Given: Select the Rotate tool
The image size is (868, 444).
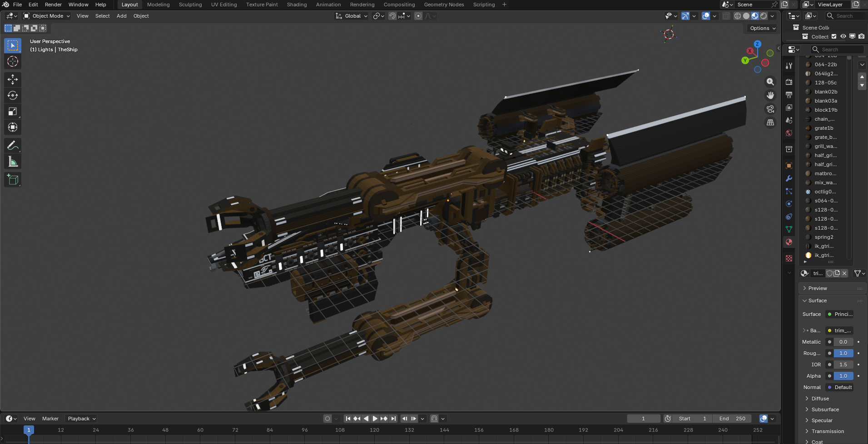Looking at the screenshot, I should pos(13,95).
